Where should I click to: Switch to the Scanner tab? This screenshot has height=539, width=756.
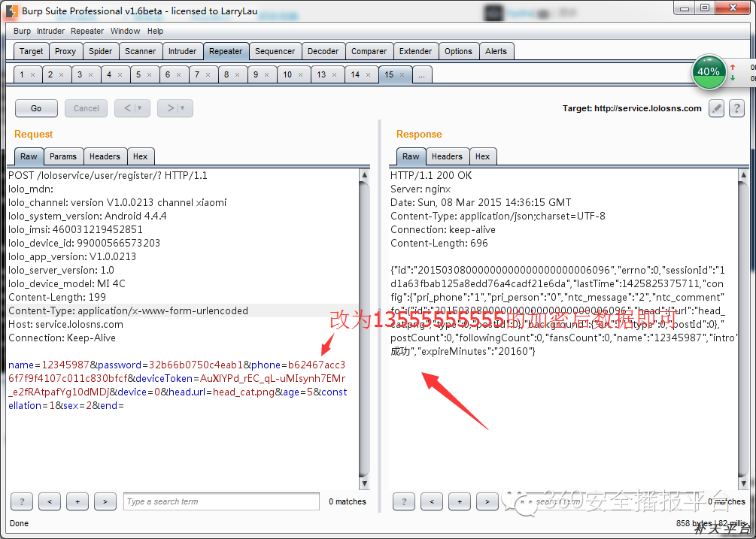click(x=141, y=51)
